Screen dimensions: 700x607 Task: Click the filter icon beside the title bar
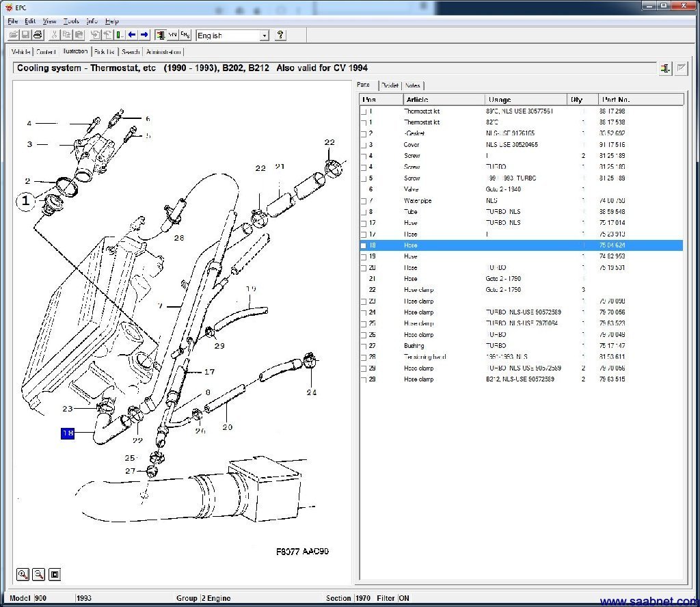[665, 68]
